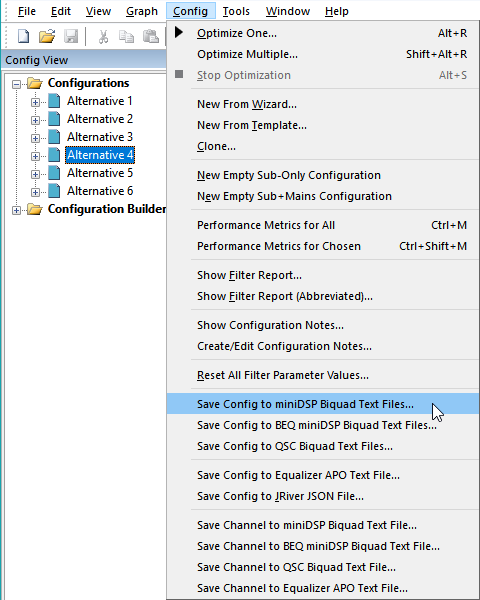Expand the Alternative 4 node
480x600 pixels.
coord(35,156)
